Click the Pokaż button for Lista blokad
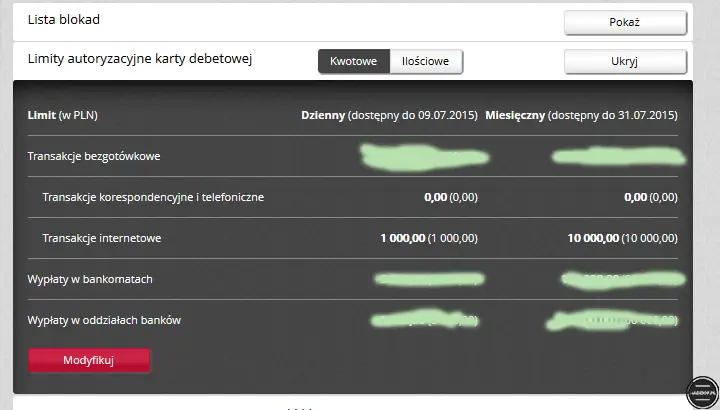 [x=625, y=22]
